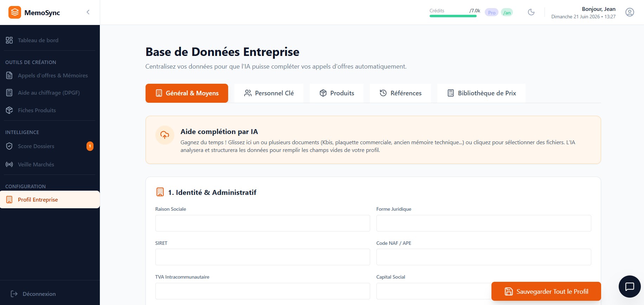Collapse the sidebar with the chevron arrow
Viewport: 644px width, 305px height.
88,12
